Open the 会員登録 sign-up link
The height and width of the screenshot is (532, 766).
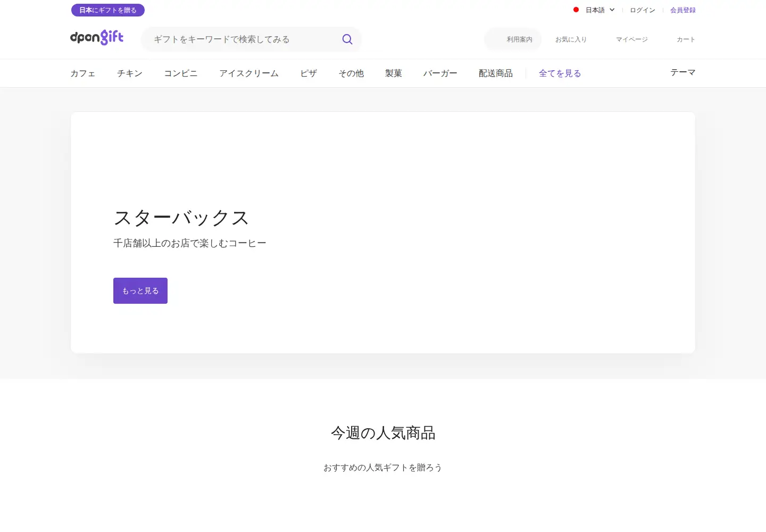click(x=683, y=10)
